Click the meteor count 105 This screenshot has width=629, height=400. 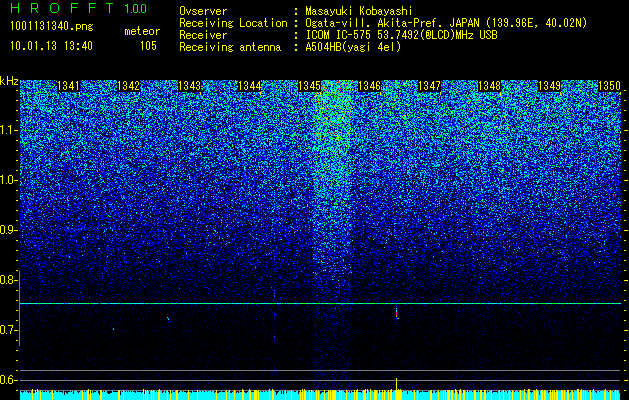point(148,46)
